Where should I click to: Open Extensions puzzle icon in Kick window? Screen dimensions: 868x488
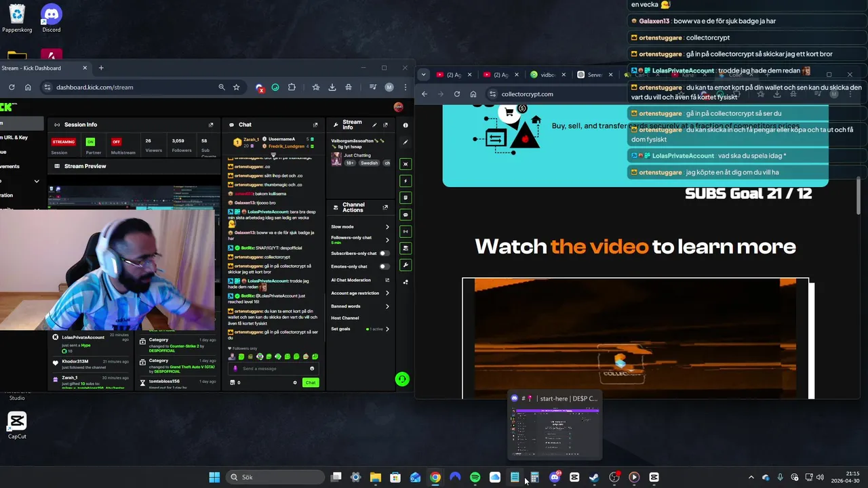(x=292, y=87)
